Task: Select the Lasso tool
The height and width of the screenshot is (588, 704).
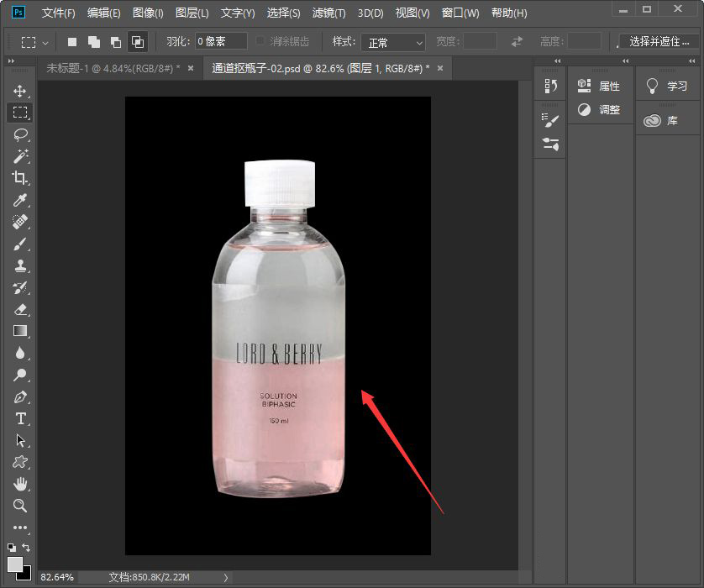Action: [20, 134]
